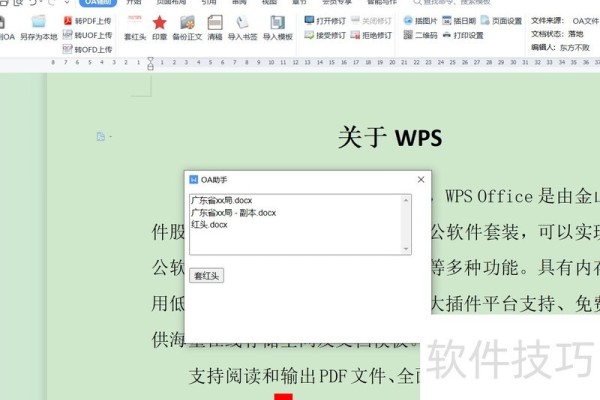Click the 二维码 QR code item
The height and width of the screenshot is (400, 600).
click(420, 35)
